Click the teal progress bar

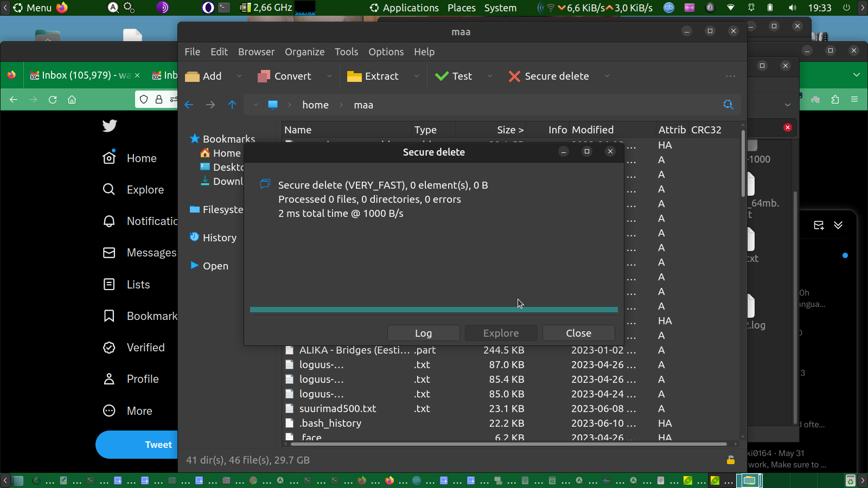pyautogui.click(x=433, y=310)
